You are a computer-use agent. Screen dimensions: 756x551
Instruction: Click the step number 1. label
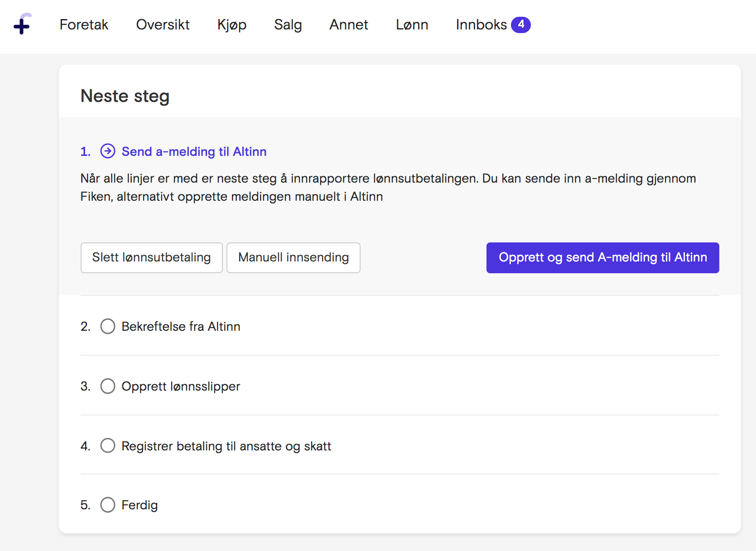pos(86,151)
